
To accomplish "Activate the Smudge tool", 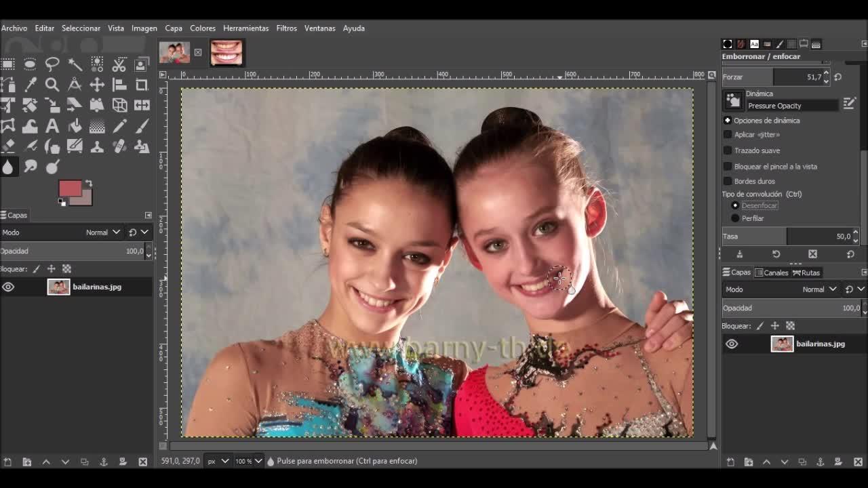I will (30, 167).
